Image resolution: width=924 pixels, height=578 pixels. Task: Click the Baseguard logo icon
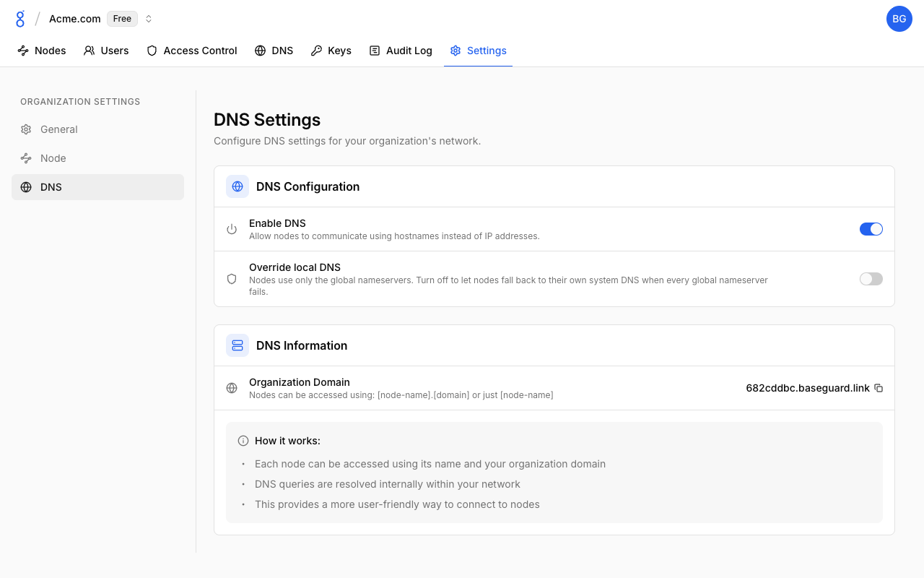[20, 19]
